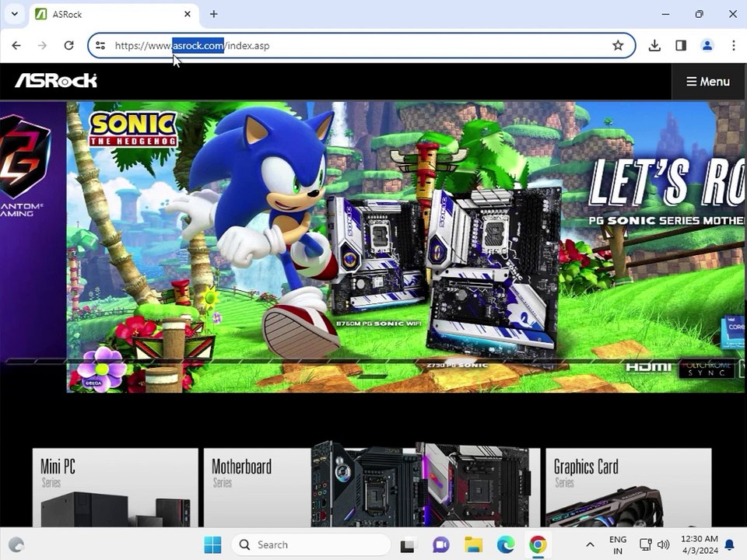Open a new browser tab

point(213,14)
